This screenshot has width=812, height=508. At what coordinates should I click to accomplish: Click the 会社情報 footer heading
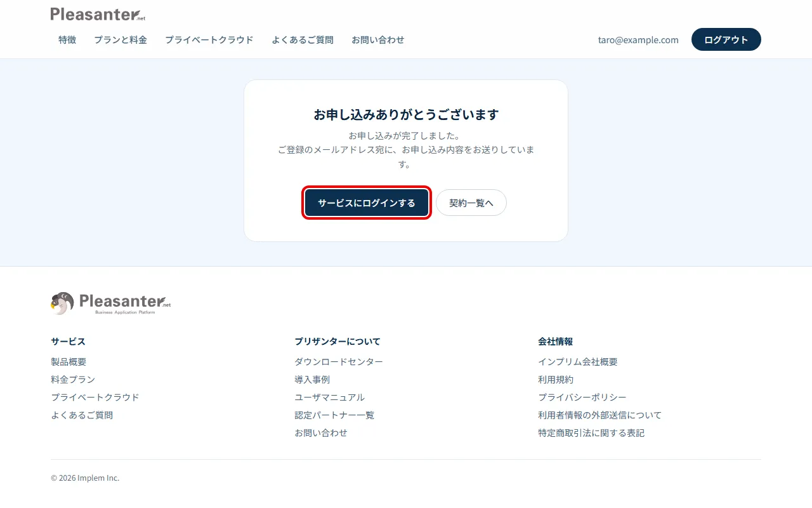(556, 342)
